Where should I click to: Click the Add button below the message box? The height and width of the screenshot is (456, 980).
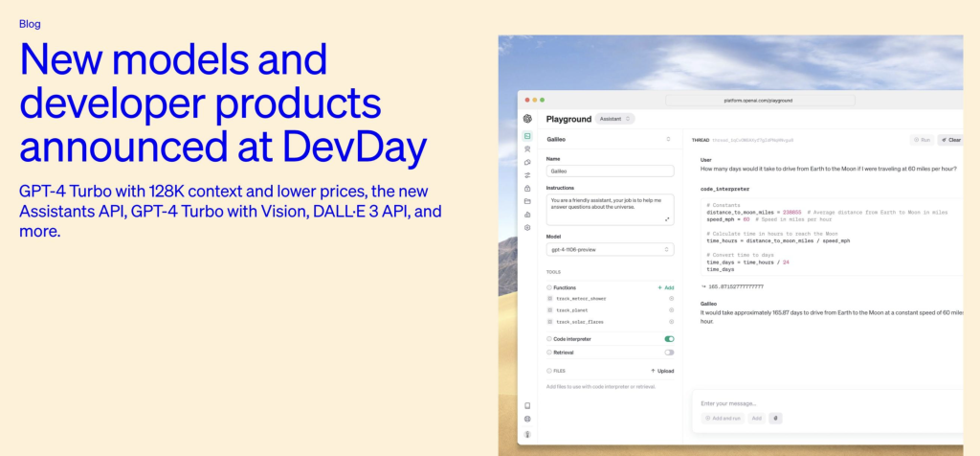point(756,419)
